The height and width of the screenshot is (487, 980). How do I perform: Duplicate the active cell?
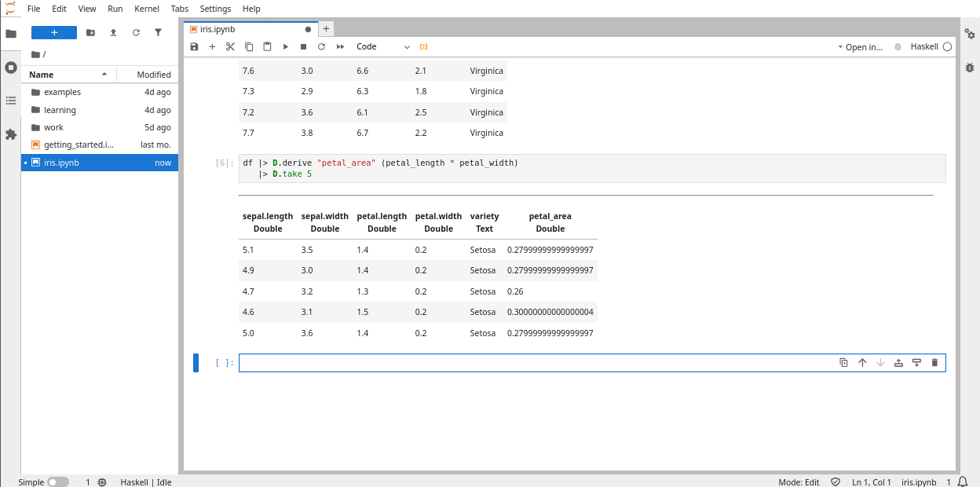pos(844,363)
